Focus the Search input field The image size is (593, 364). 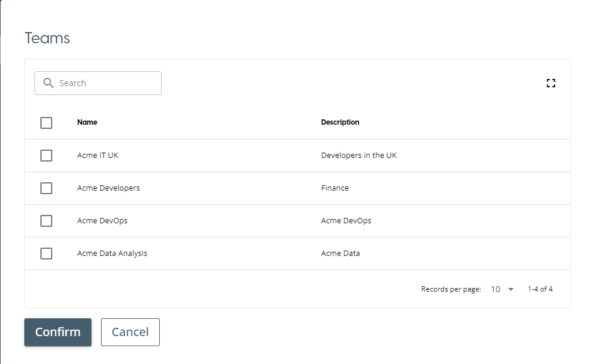[x=107, y=83]
